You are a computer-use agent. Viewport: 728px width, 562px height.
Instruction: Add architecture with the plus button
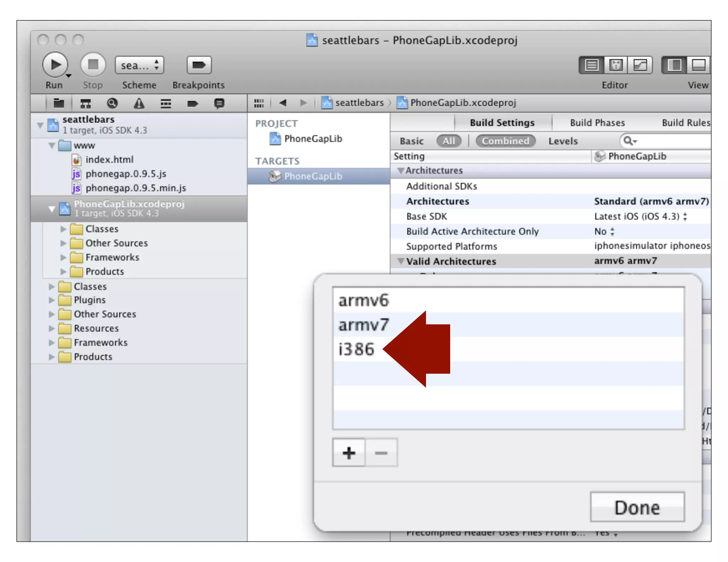click(x=348, y=453)
